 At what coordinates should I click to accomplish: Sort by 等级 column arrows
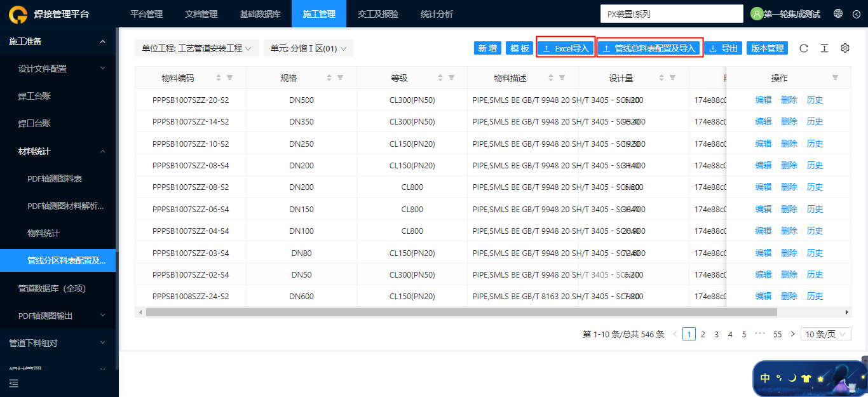tap(440, 77)
